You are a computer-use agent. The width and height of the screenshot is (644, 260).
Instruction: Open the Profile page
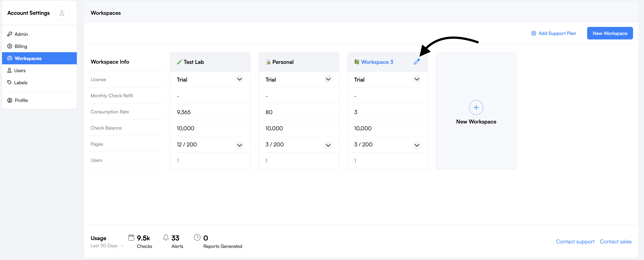point(39,100)
